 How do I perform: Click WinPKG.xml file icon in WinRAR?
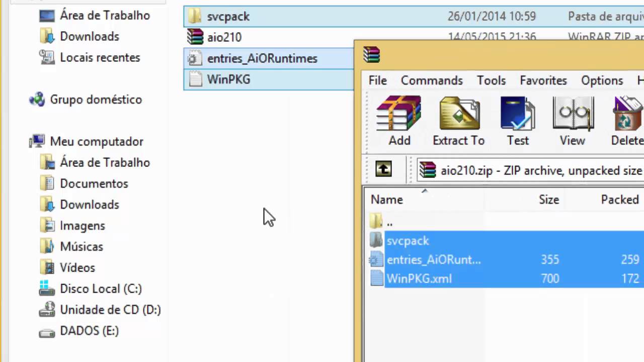[x=377, y=278]
